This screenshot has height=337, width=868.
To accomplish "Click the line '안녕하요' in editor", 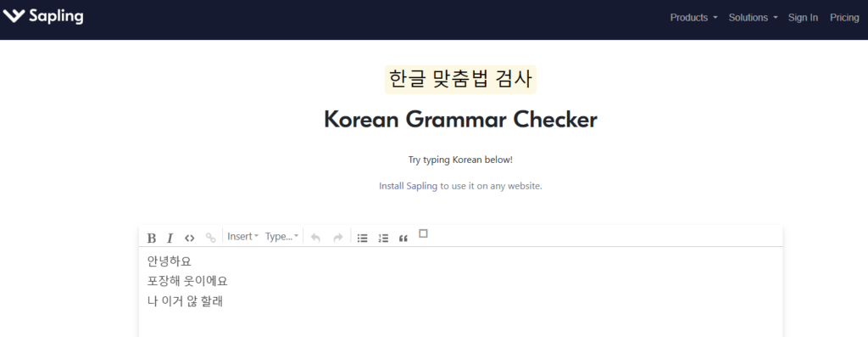I will 170,261.
